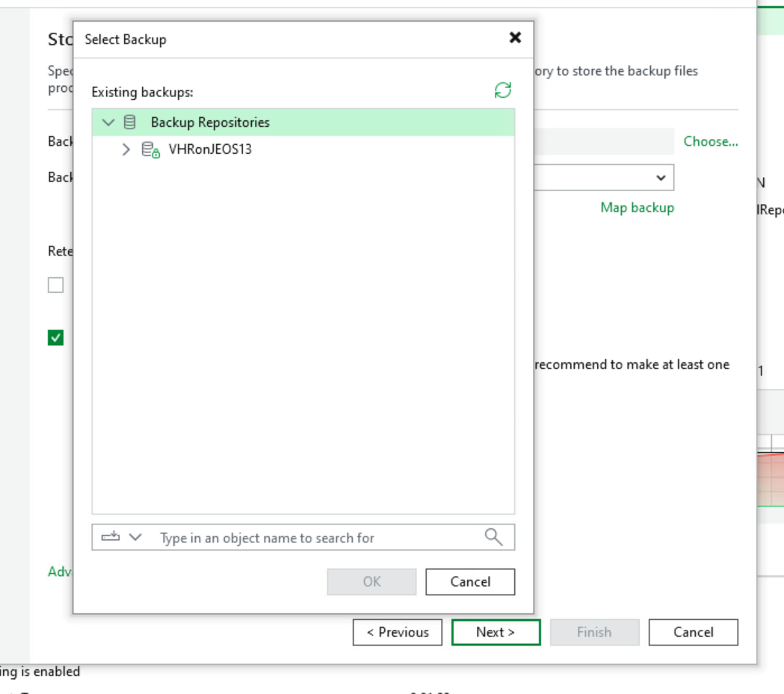Click the Backup Repositories database icon
This screenshot has width=784, height=694.
(x=130, y=123)
